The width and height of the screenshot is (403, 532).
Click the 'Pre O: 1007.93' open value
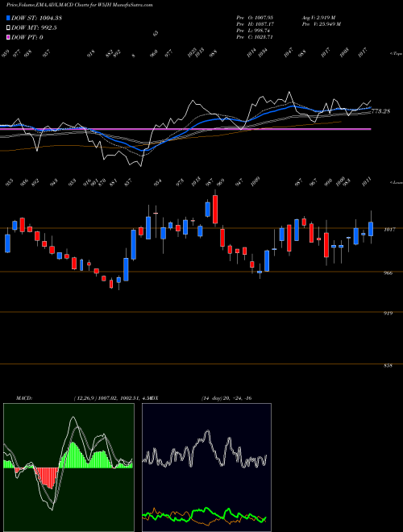coord(255,17)
